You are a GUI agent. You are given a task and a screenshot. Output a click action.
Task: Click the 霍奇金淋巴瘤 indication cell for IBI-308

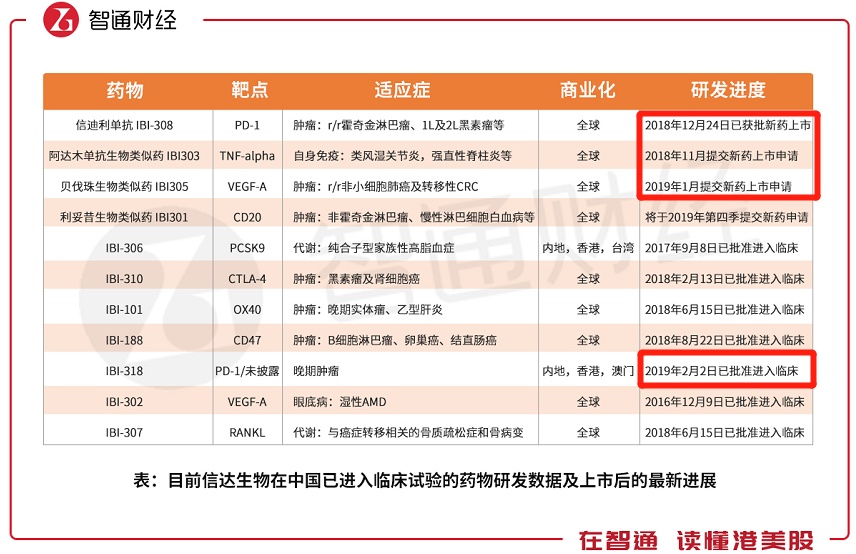pos(399,125)
